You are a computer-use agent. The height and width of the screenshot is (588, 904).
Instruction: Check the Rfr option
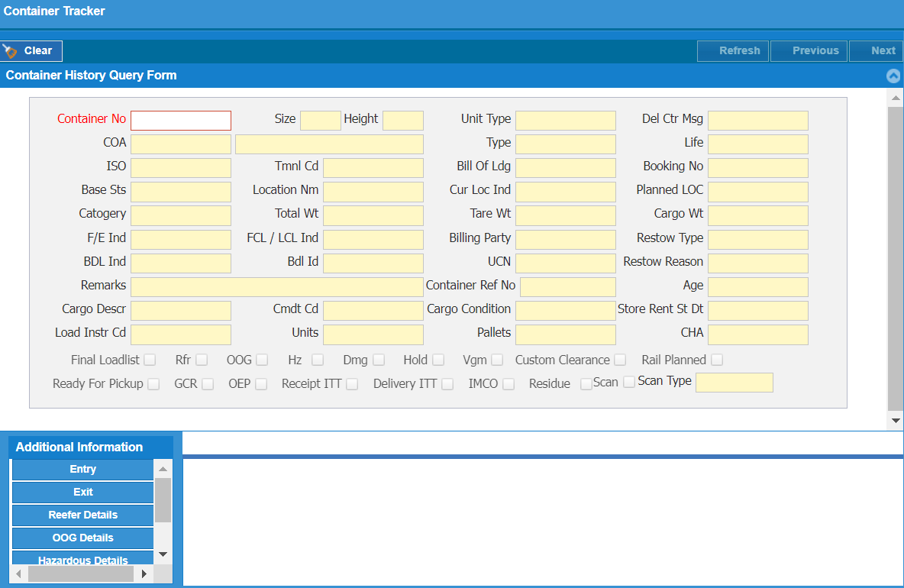[202, 359]
